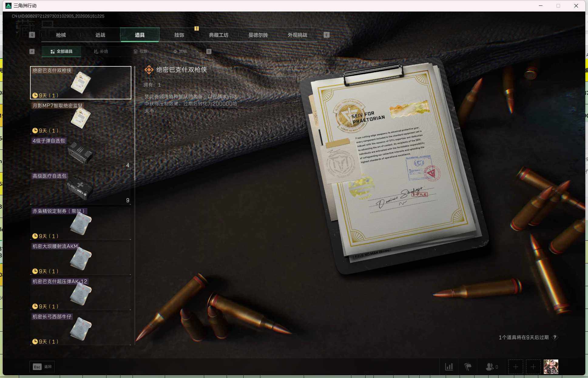Pick the 机密巴克什超压弹AK-12 voucher
The image size is (588, 378).
tap(81, 294)
